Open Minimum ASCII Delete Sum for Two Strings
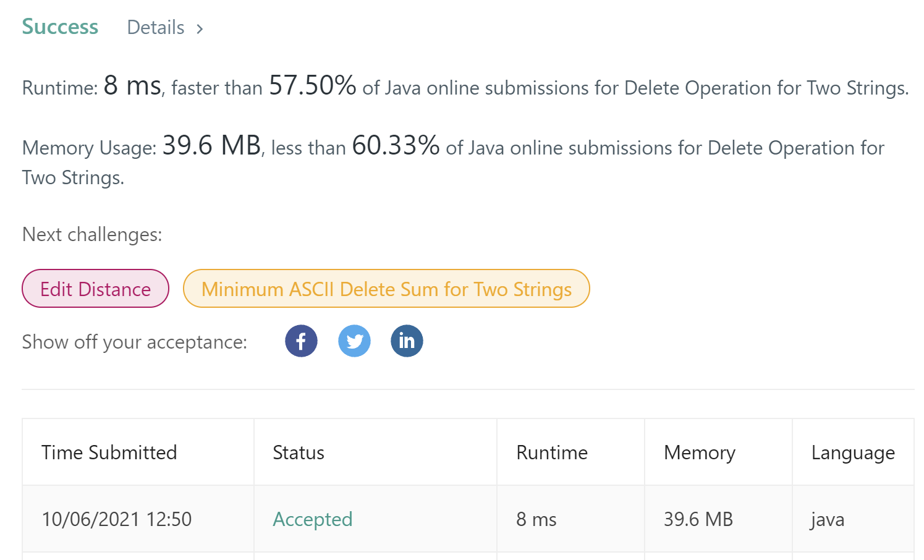This screenshot has width=924, height=560. pos(386,289)
